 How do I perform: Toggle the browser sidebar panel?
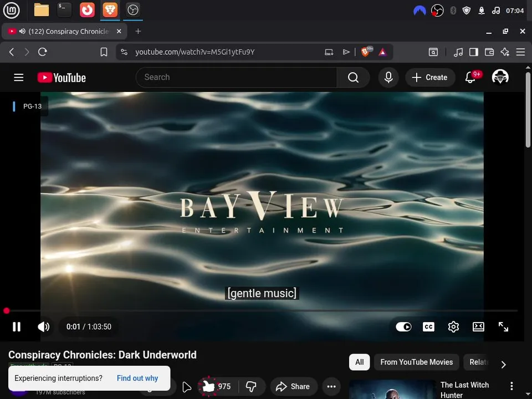(x=474, y=52)
